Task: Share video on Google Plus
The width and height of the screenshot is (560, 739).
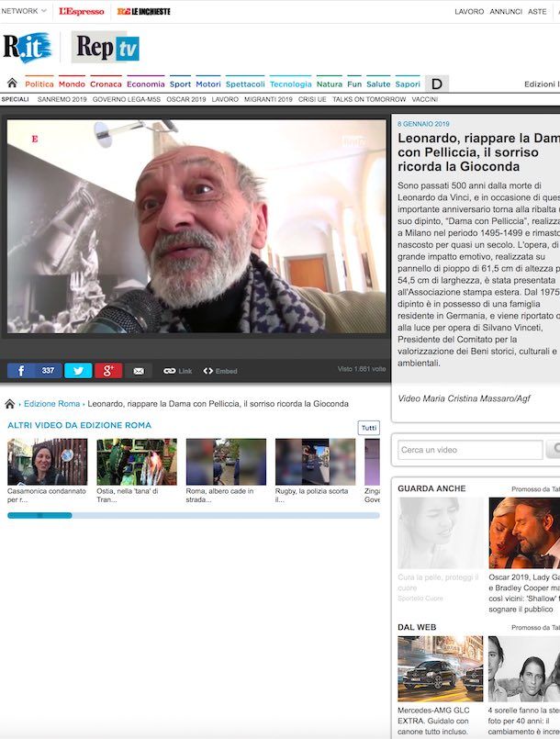Action: tap(108, 371)
